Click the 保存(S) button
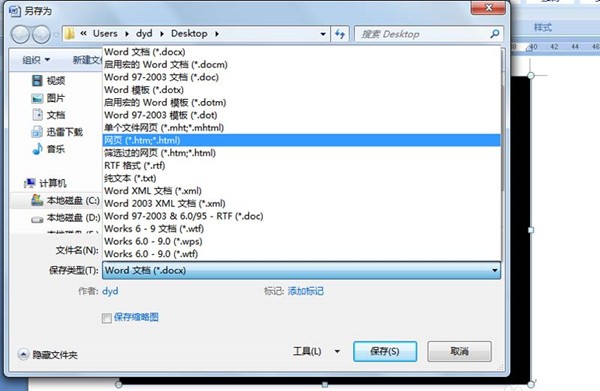Viewport: 600px width, 391px height. 385,351
